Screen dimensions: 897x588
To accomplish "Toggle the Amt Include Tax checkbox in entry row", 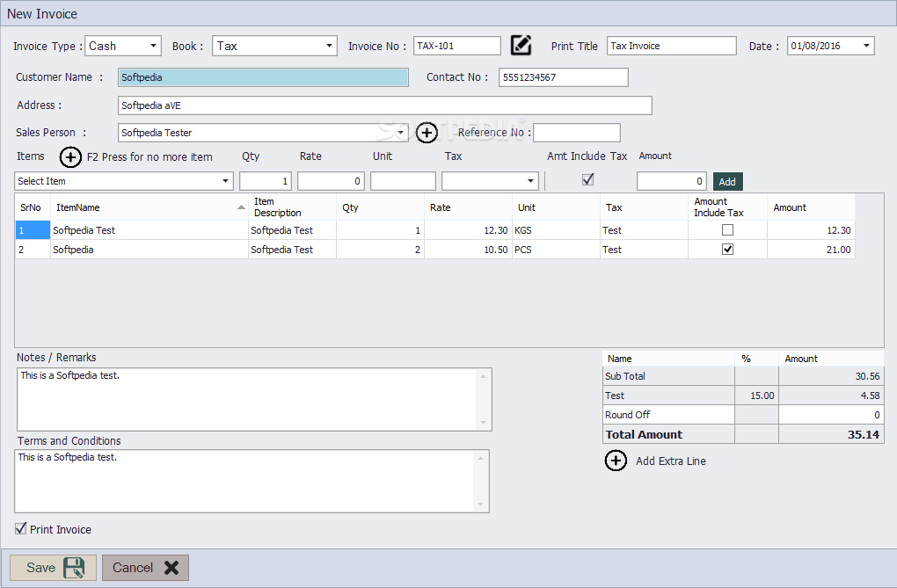I will [x=587, y=179].
